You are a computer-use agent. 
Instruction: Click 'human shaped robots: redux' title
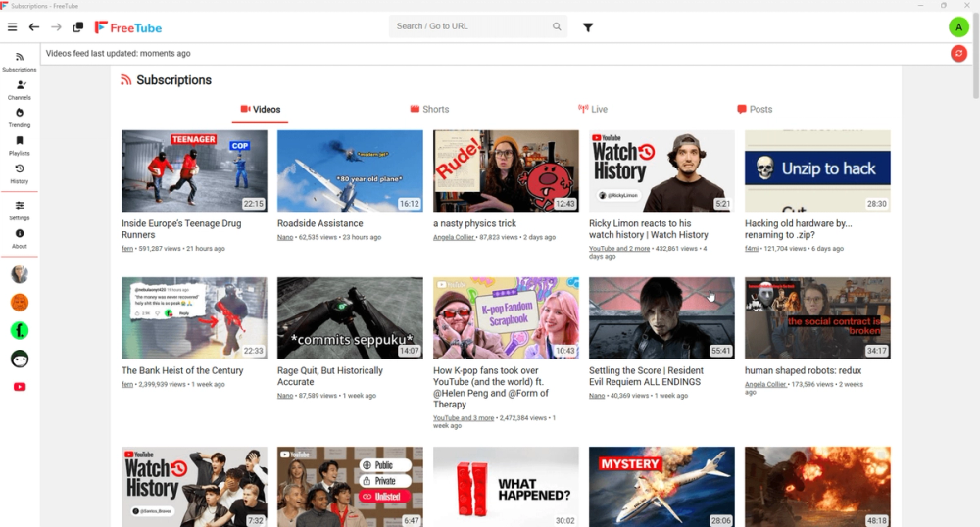804,370
